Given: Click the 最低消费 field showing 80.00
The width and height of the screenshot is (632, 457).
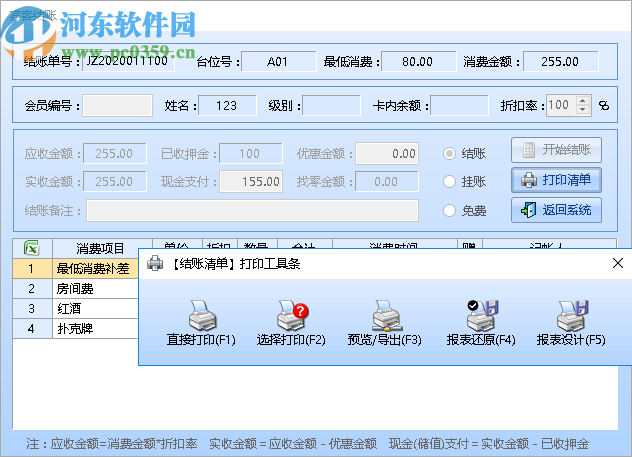Looking at the screenshot, I should pos(418,61).
